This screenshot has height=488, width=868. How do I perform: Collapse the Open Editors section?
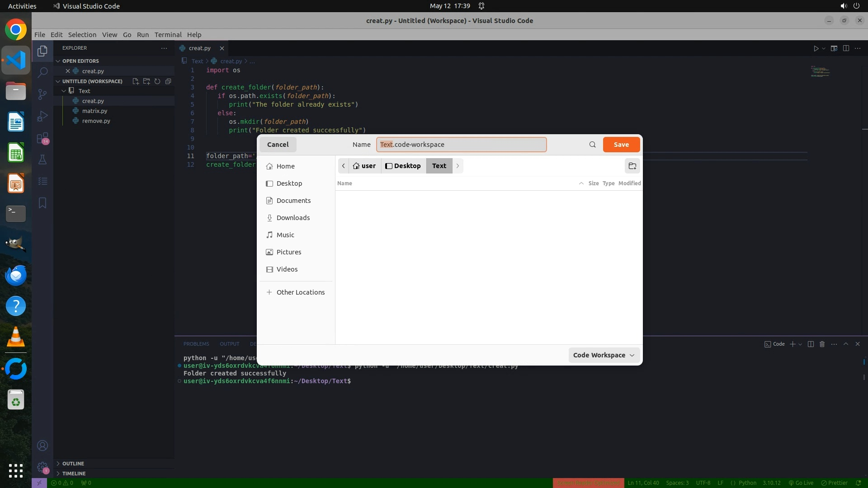coord(80,61)
